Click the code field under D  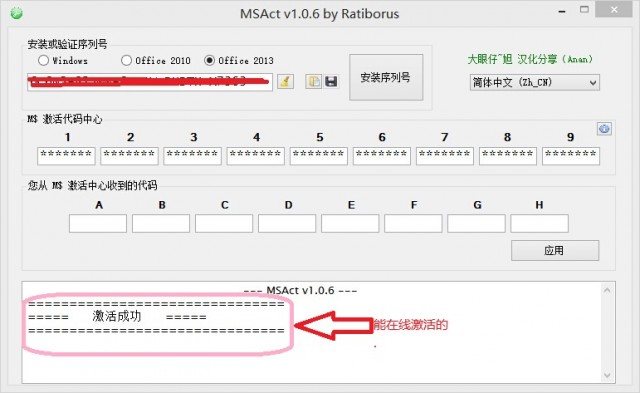click(x=287, y=224)
